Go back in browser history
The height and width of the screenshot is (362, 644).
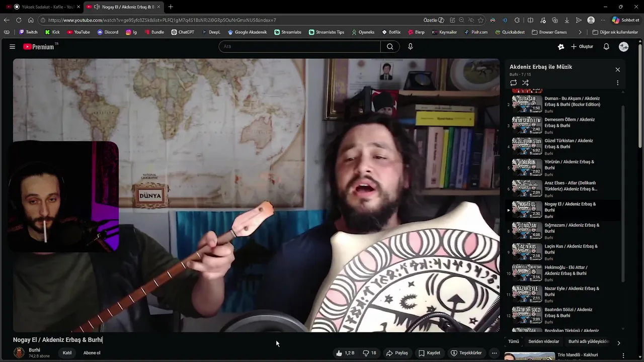click(7, 20)
